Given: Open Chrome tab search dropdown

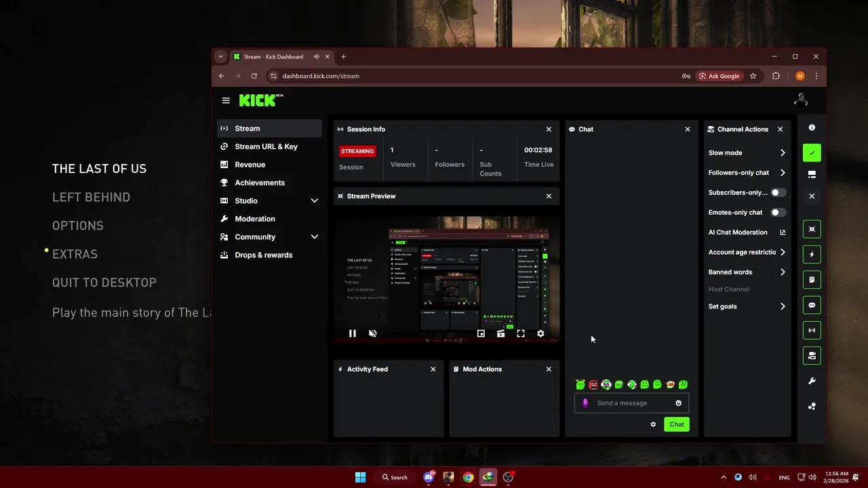Looking at the screenshot, I should coord(220,57).
